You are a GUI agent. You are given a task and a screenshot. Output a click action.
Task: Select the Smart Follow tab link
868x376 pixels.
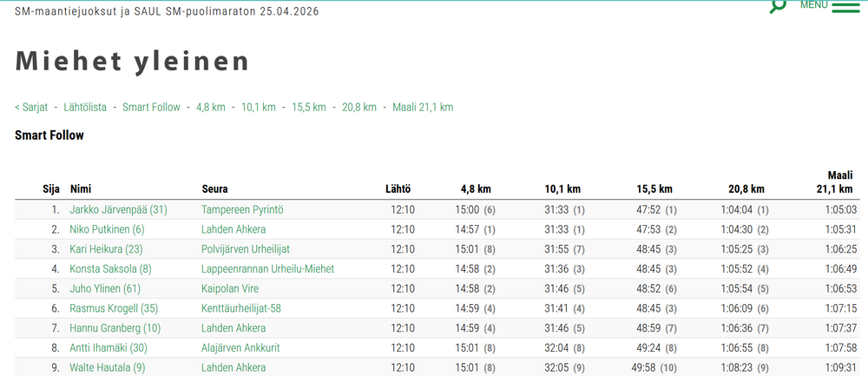(151, 107)
